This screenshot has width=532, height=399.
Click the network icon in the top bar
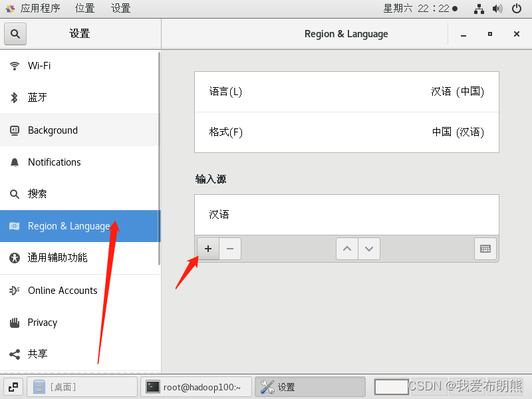478,9
